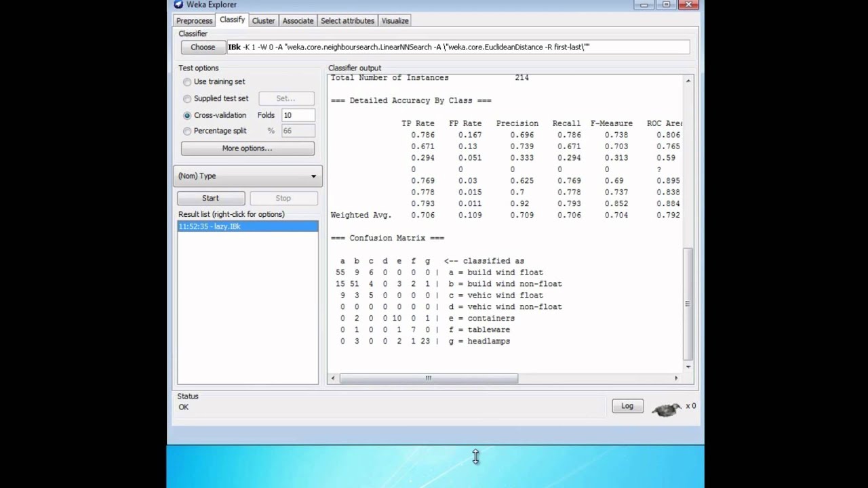Click the 'e = containers' line
The width and height of the screenshot is (868, 488).
click(x=481, y=319)
